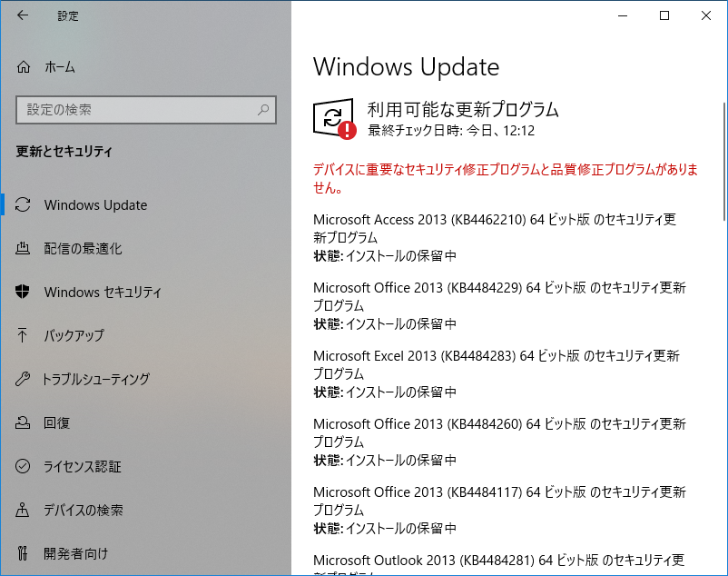Click the 更新とセキュリティ section header
This screenshot has height=576, width=728.
(x=64, y=152)
